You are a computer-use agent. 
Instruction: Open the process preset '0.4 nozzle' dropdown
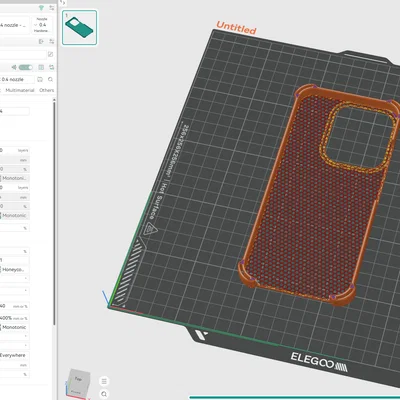click(x=17, y=79)
